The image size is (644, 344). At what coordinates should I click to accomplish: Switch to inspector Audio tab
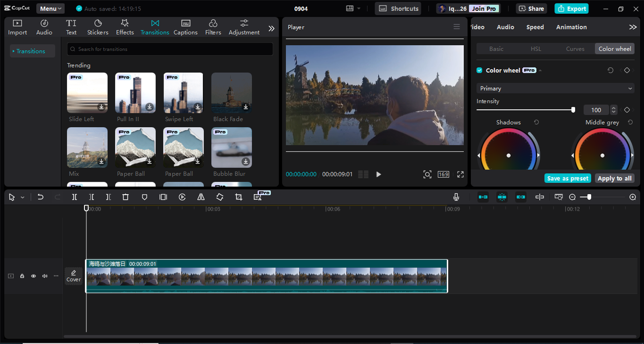pyautogui.click(x=505, y=27)
